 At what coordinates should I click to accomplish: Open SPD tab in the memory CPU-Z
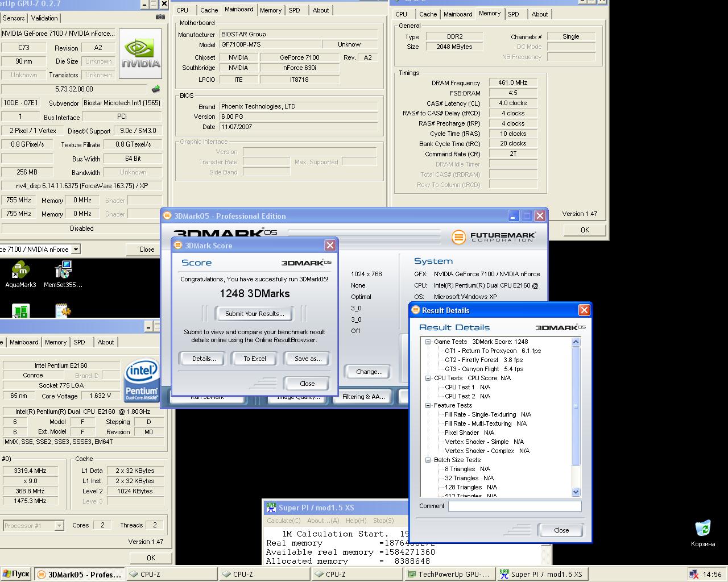pyautogui.click(x=513, y=14)
